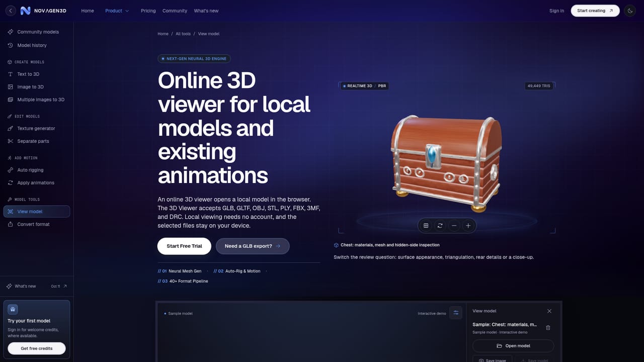Select the Image to 3D tool
Screen dimensions: 644x362
(x=37, y=86)
